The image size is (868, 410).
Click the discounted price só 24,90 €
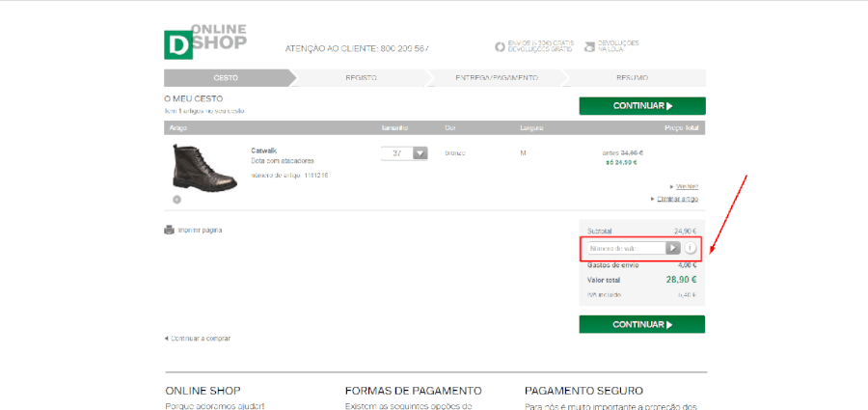point(620,163)
